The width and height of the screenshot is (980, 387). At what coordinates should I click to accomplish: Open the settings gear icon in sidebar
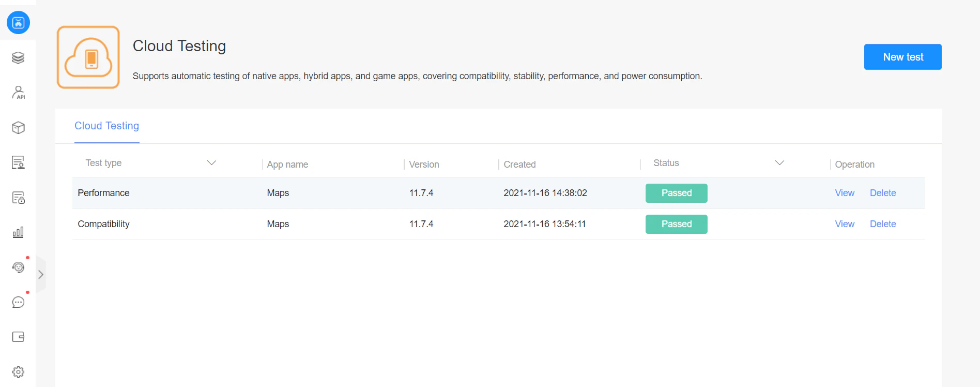pyautogui.click(x=18, y=372)
